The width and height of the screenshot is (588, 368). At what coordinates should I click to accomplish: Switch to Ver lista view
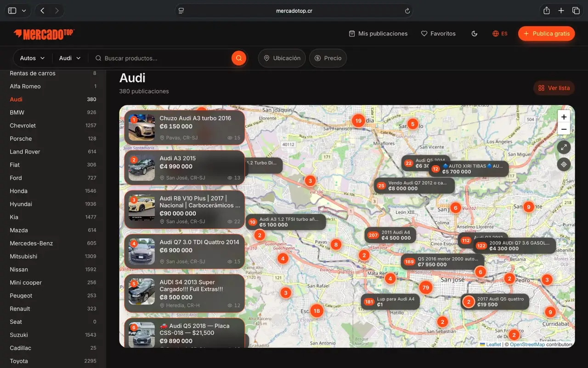pyautogui.click(x=554, y=88)
